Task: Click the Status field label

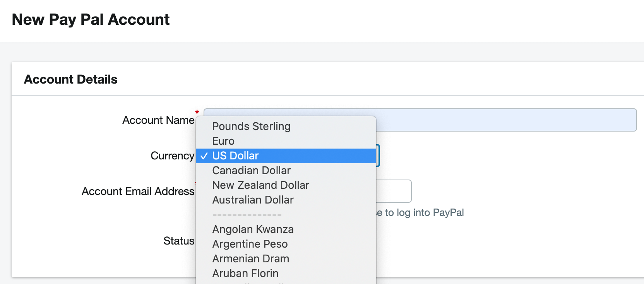Action: 179,241
